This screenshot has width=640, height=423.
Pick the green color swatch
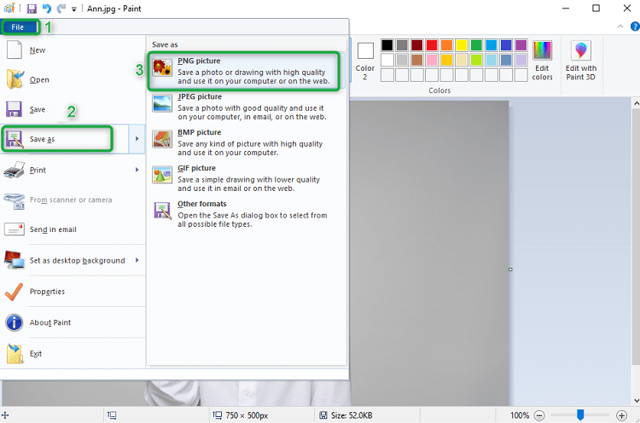point(476,45)
